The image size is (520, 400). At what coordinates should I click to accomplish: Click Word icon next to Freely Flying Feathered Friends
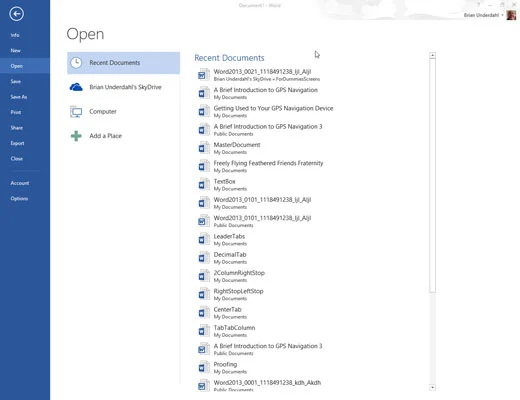pyautogui.click(x=203, y=166)
